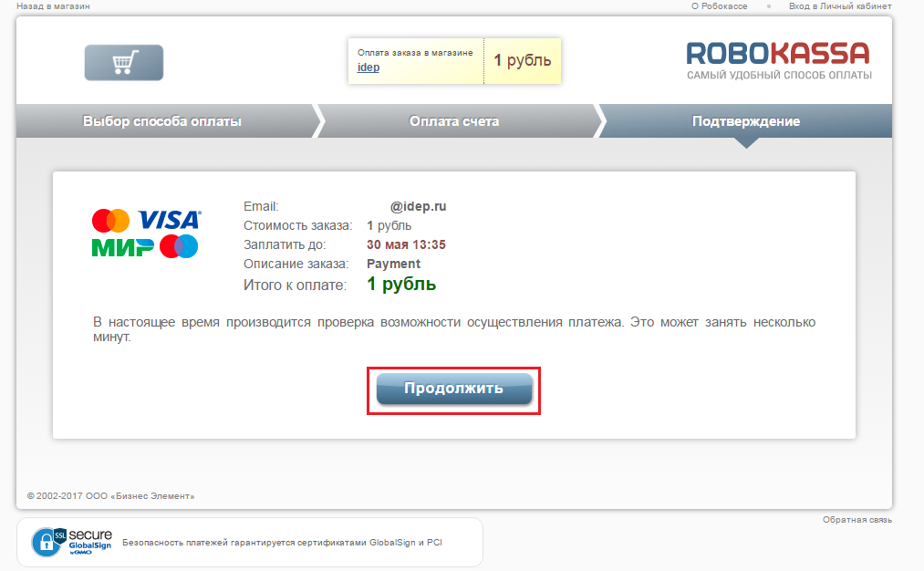The image size is (924, 571).
Task: Click the shopping cart icon button
Action: click(124, 62)
